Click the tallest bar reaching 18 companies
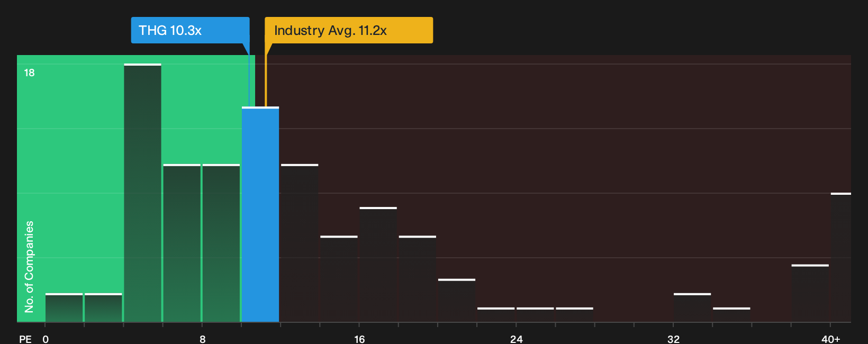 click(142, 193)
